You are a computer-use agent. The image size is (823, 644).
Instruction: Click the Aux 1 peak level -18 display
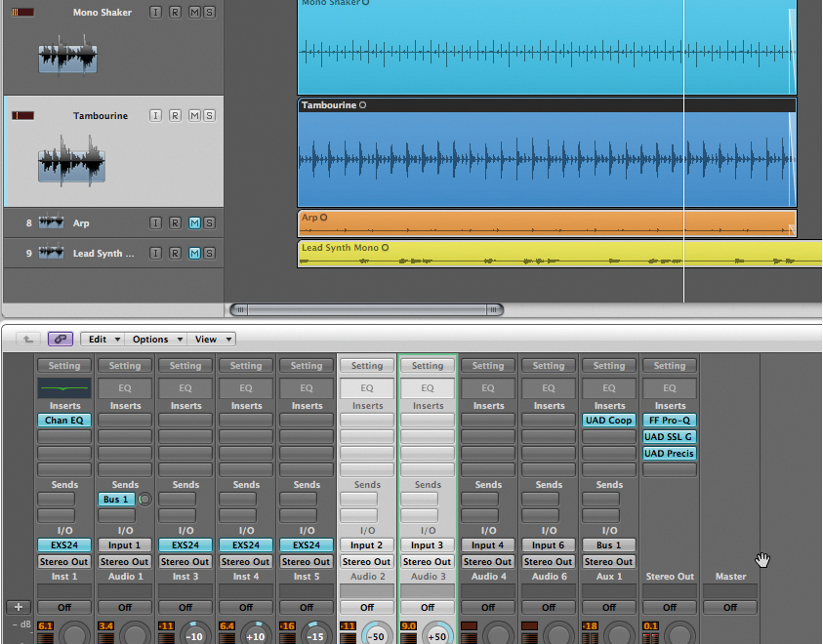590,625
